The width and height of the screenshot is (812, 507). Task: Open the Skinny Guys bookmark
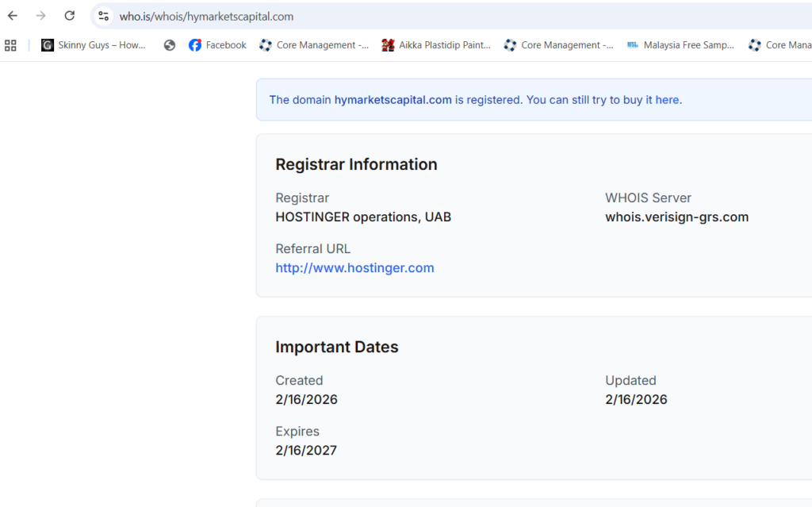[94, 45]
